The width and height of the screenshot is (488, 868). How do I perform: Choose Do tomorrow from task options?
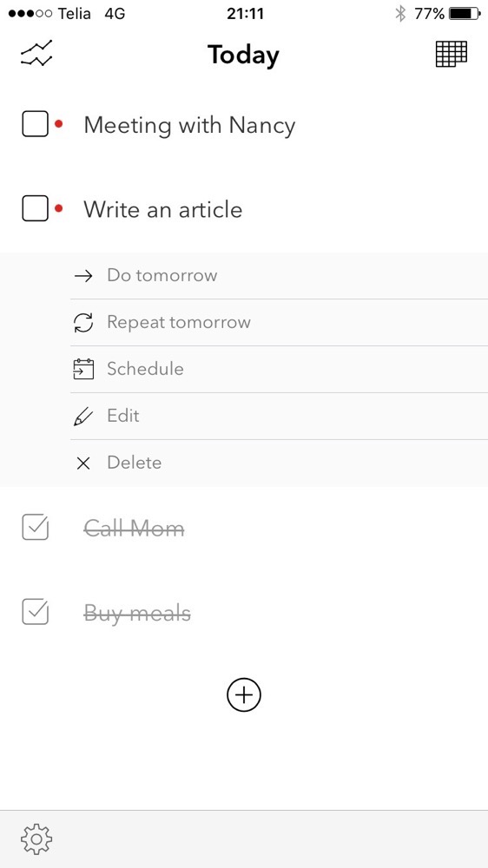pos(280,276)
